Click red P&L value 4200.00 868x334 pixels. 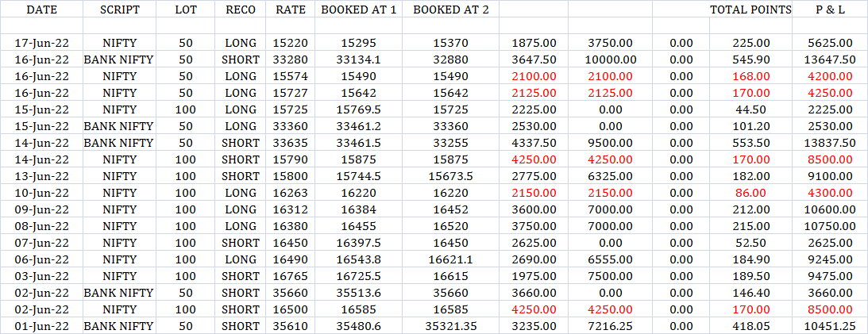(830, 76)
